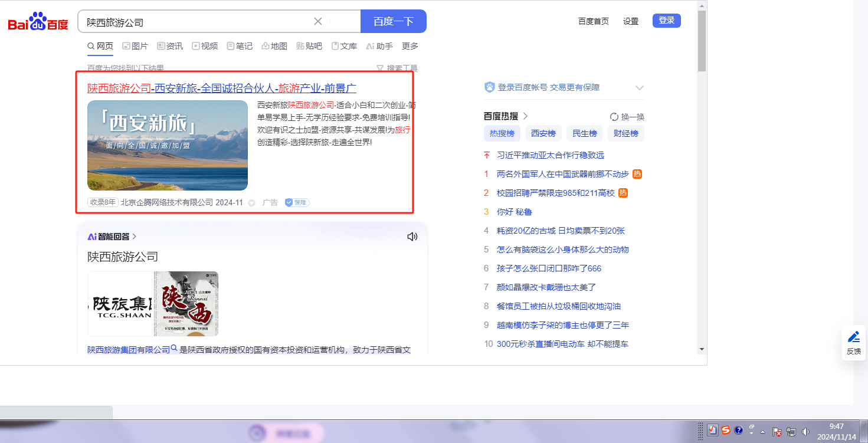This screenshot has height=443, width=868.
Task: Click the 西安新旅 ad thumbnail image
Action: (168, 145)
